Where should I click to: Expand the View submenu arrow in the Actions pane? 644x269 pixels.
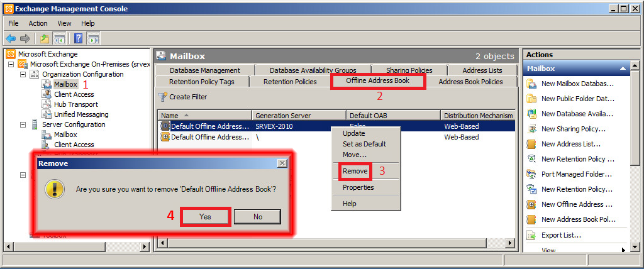[623, 250]
